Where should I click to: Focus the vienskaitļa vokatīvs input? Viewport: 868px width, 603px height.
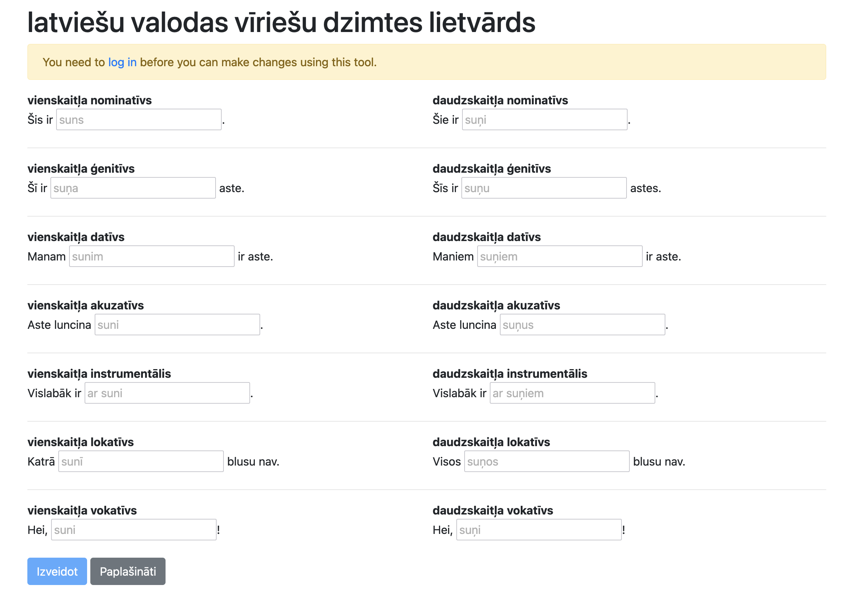pos(134,530)
